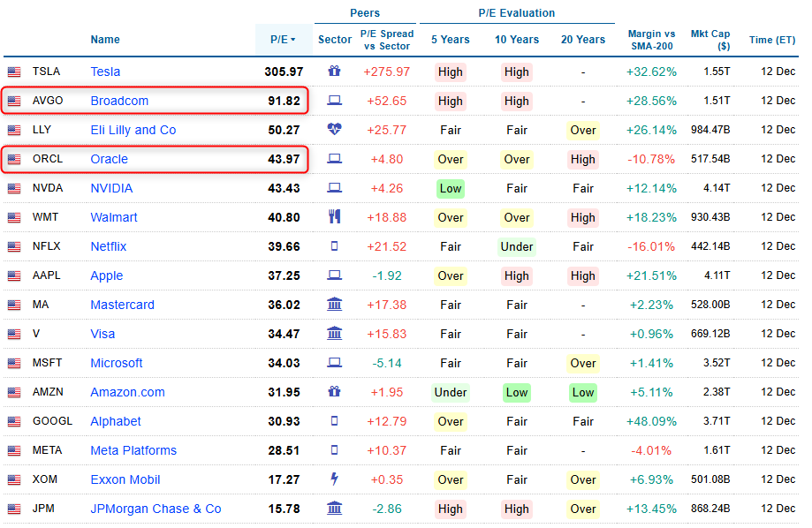Click the mobile phone sector icon for Netflix

334,246
